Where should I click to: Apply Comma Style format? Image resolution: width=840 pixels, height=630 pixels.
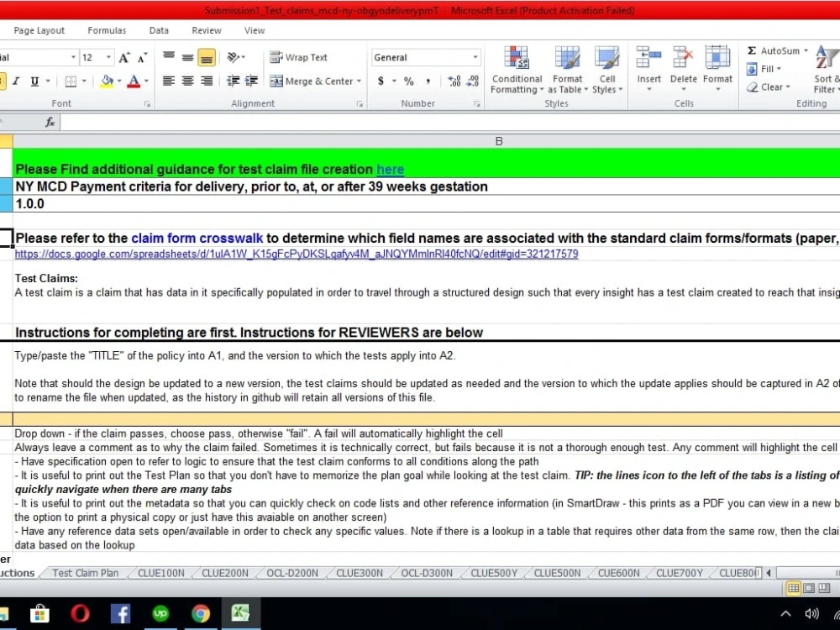428,81
